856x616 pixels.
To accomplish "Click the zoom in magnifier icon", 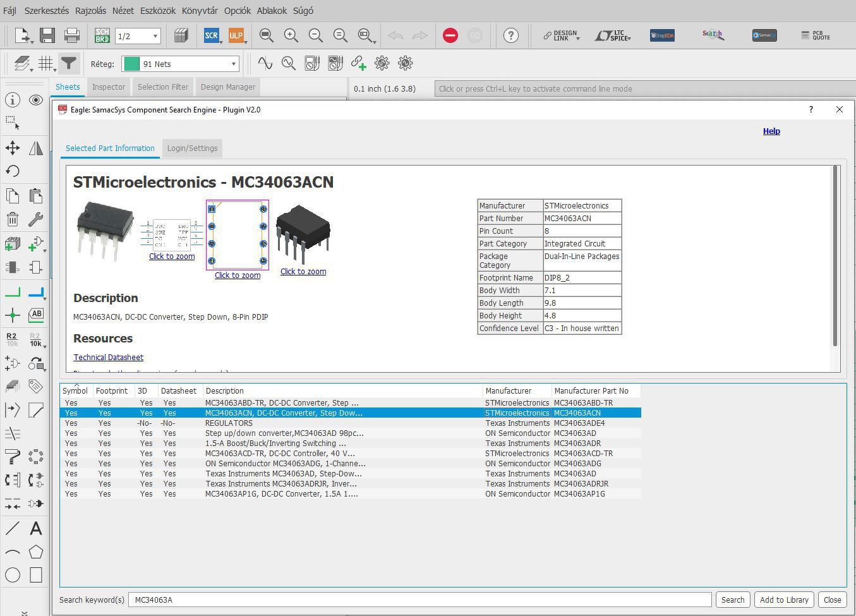I will [x=291, y=35].
